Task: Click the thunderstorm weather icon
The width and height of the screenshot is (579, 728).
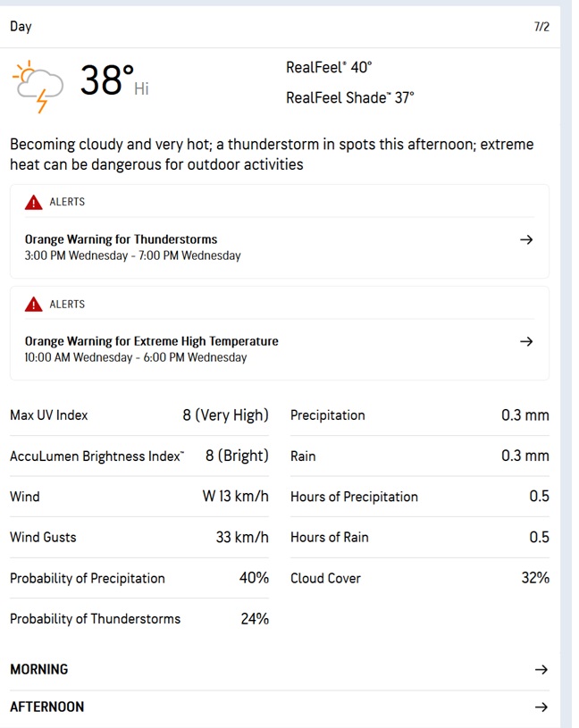Action: click(x=38, y=85)
